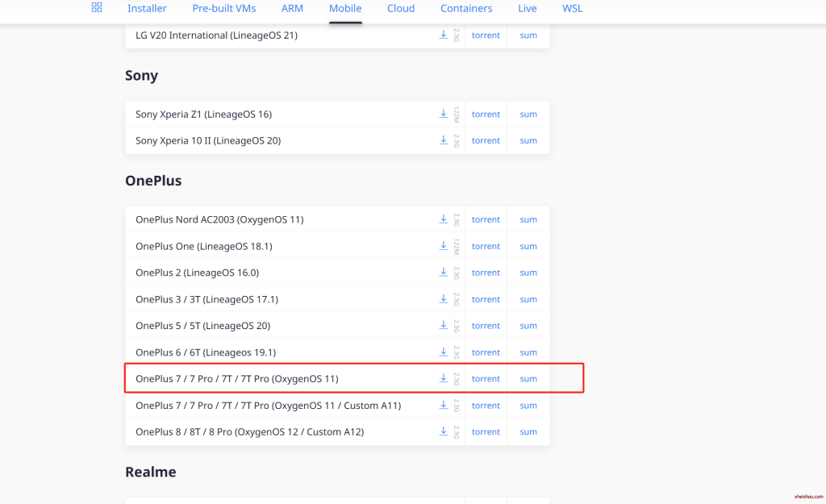Download OnePlus One LineageOS 18.1 image
The height and width of the screenshot is (504, 826).
(x=444, y=246)
